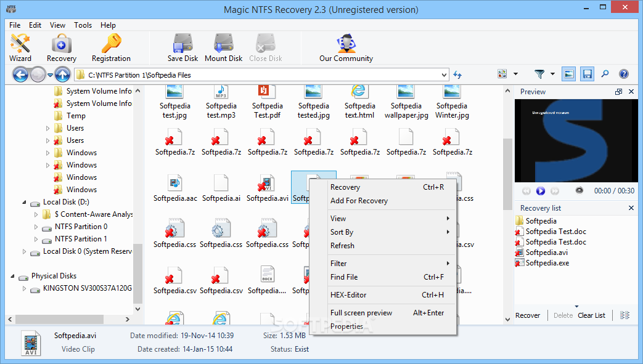643x364 pixels.
Task: Expand NTFS Partition 1 node
Action: click(36, 239)
